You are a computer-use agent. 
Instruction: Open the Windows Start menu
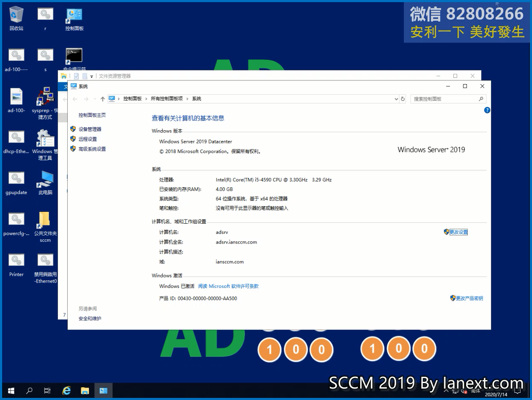click(11, 391)
